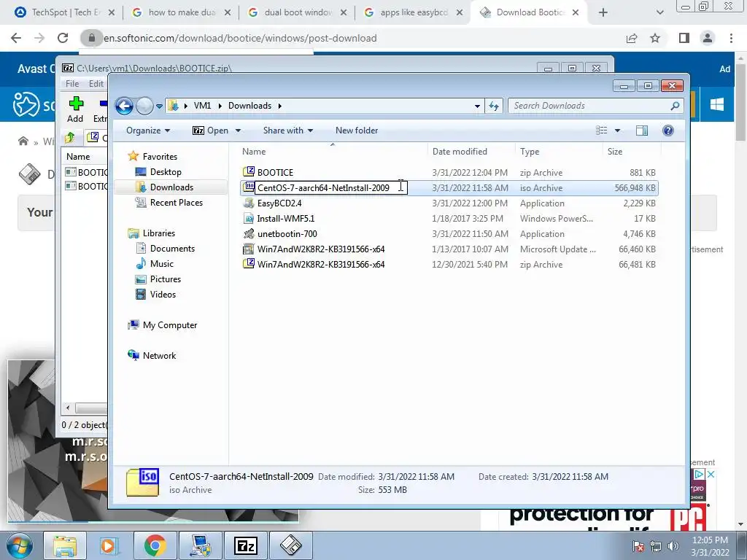
Task: Select Libraries in the navigation pane
Action: [x=158, y=233]
